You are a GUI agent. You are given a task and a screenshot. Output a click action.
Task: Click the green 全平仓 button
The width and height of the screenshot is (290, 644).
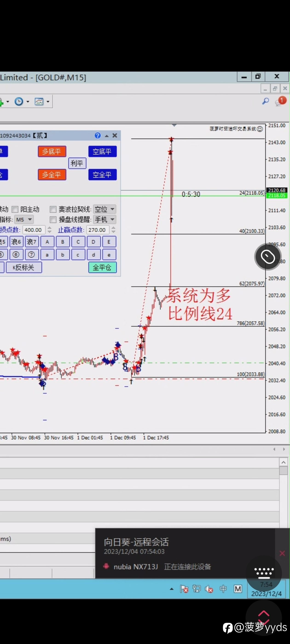pos(102,267)
